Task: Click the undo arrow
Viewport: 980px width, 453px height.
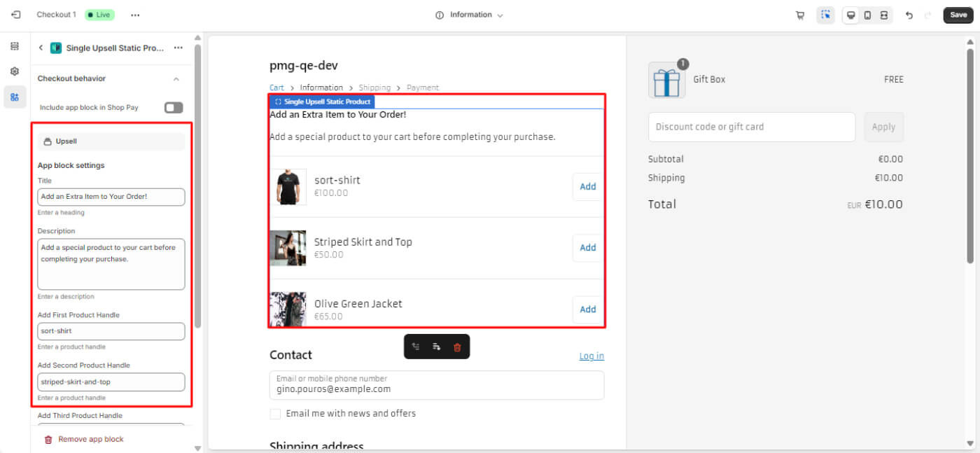Action: pos(909,15)
